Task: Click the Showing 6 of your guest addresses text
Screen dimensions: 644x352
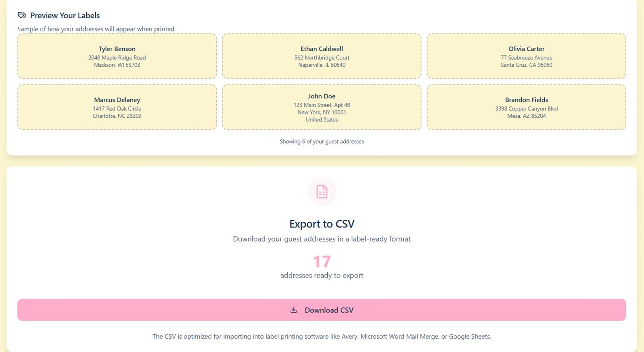Action: coord(322,141)
